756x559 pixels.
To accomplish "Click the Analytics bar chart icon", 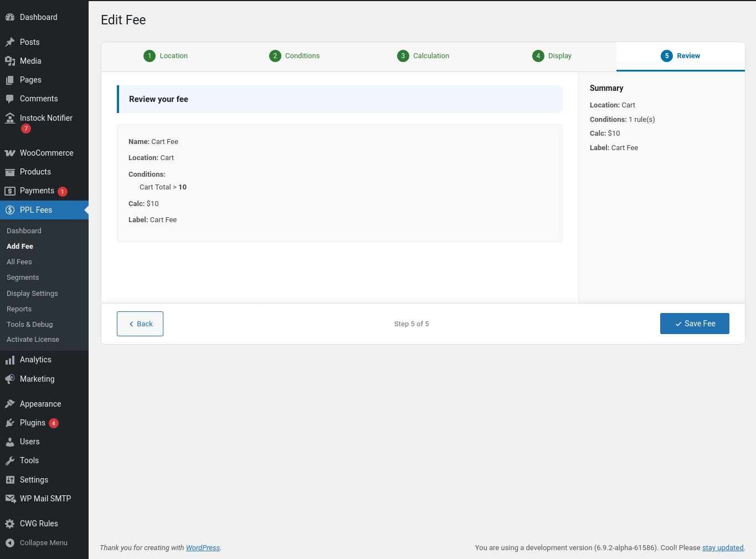I will [x=10, y=360].
